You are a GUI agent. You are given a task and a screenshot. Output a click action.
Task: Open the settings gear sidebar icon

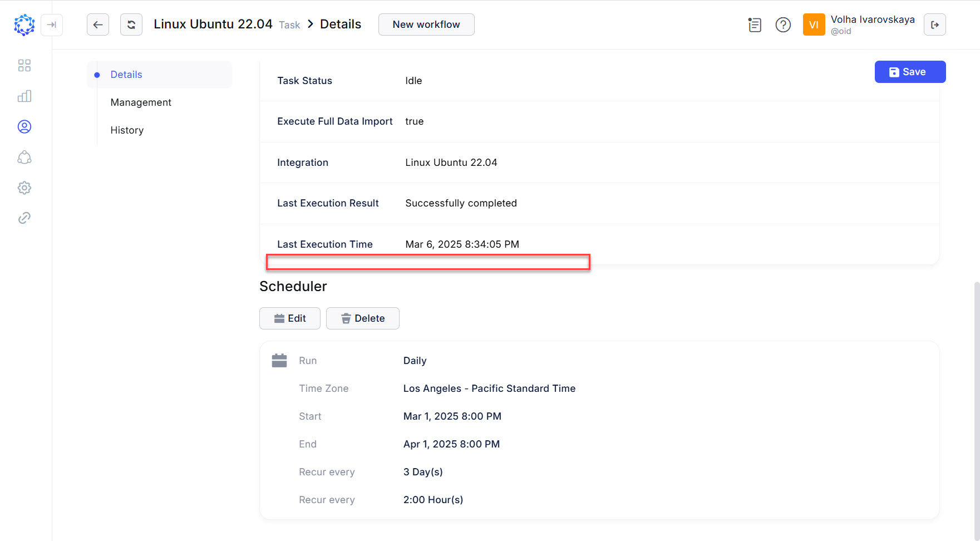pos(24,188)
